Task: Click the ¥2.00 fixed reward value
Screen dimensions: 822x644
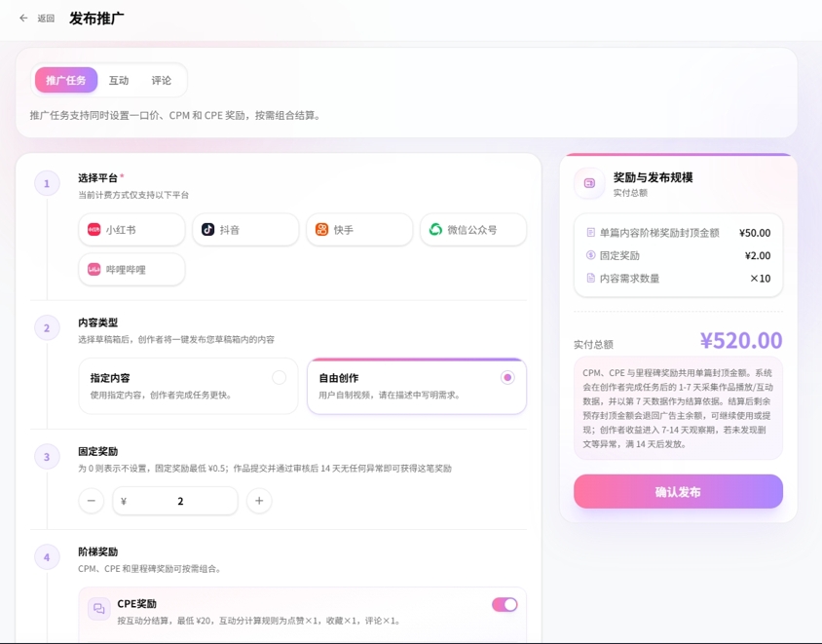Action: [758, 256]
